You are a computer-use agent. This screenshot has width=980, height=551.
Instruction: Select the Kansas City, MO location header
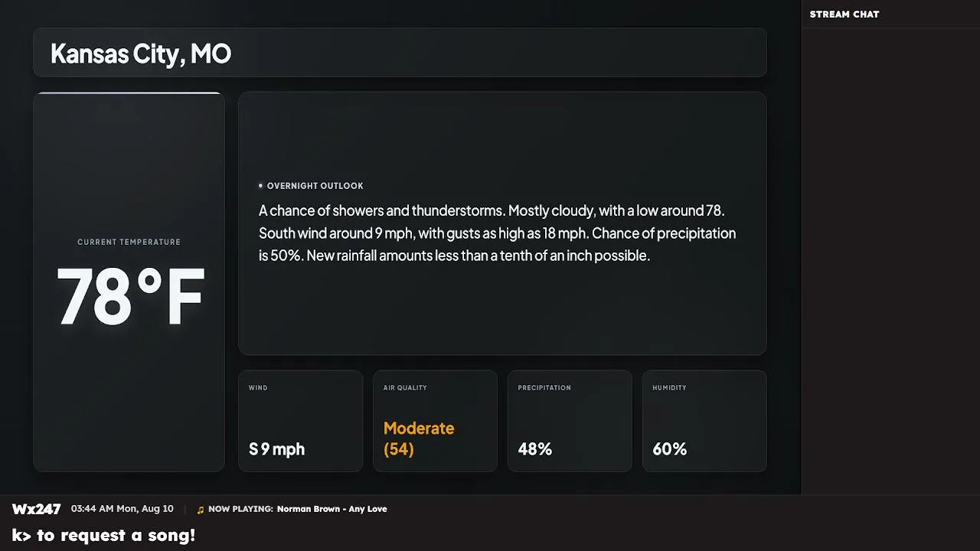point(400,53)
